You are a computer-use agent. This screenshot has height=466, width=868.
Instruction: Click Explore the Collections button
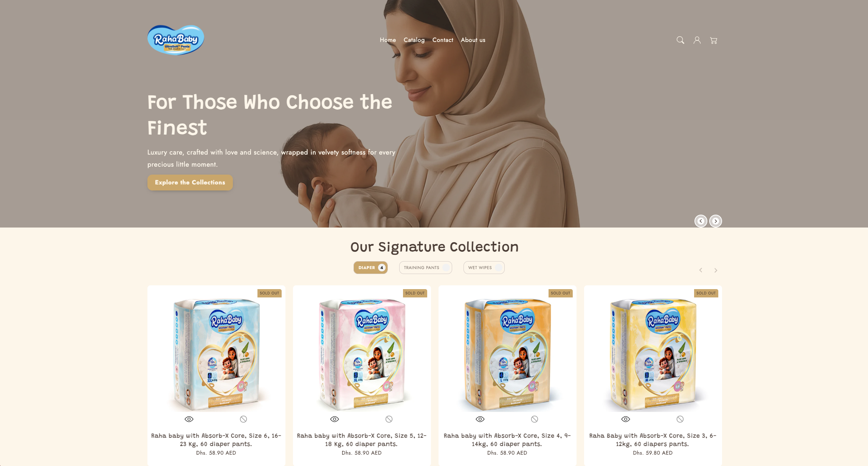pyautogui.click(x=190, y=183)
